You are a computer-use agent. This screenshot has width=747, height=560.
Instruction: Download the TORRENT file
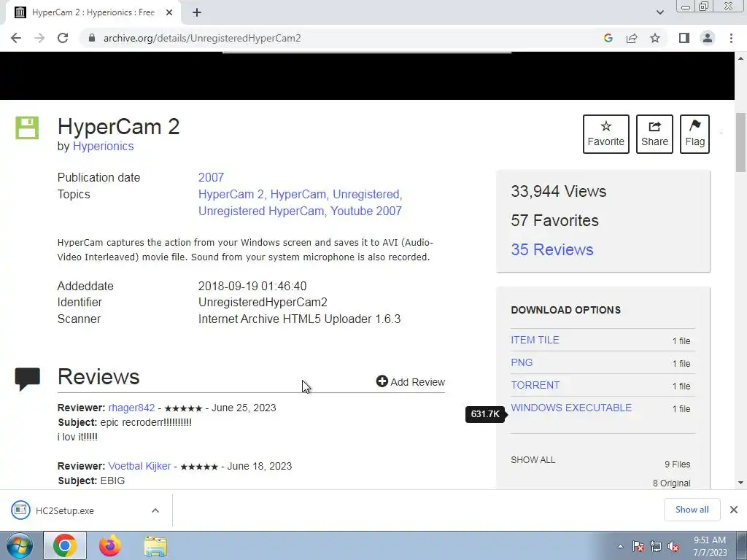[535, 385]
